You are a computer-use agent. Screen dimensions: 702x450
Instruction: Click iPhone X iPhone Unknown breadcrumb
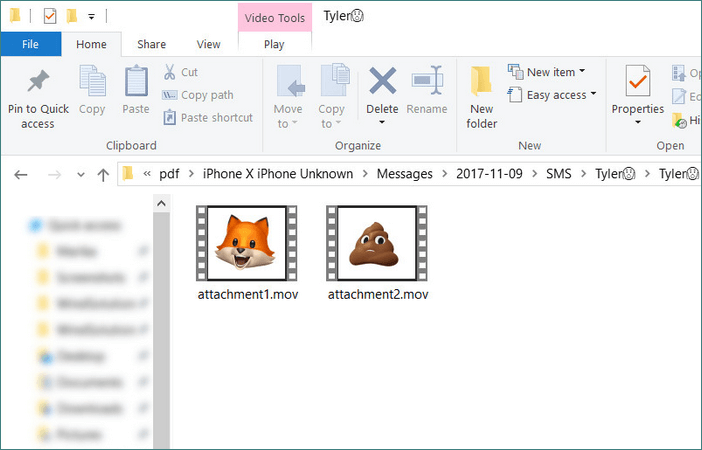[x=278, y=174]
